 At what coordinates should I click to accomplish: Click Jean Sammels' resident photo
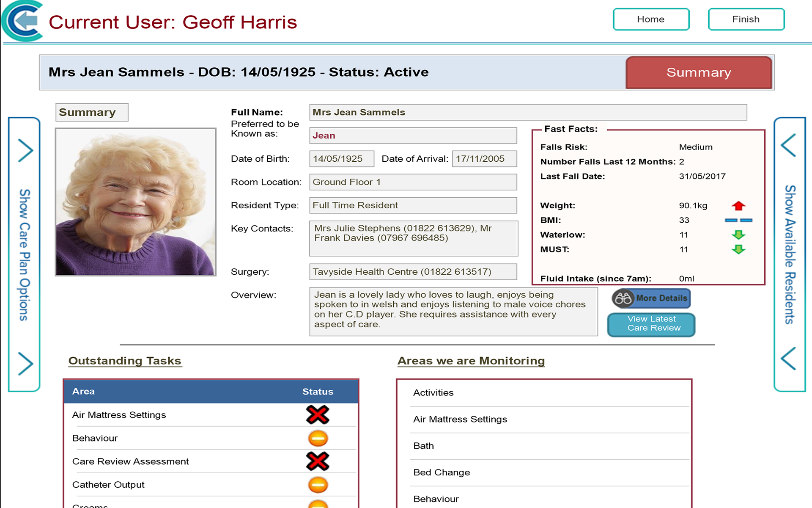[136, 202]
